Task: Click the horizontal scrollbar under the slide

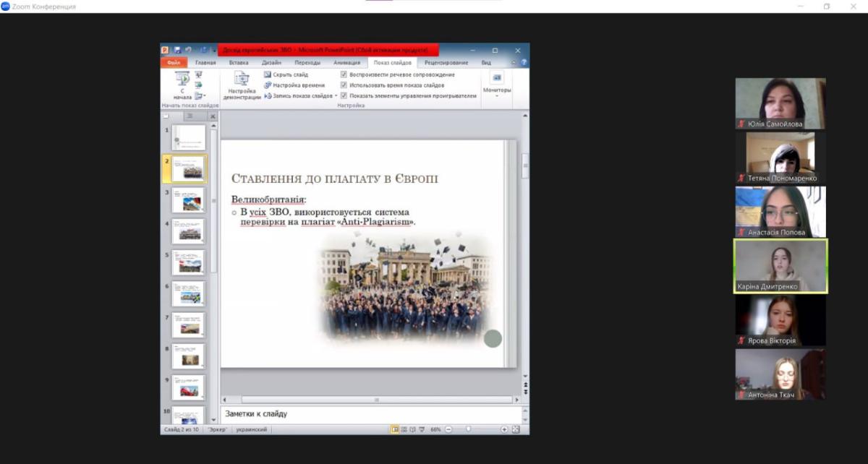Action: [x=376, y=399]
